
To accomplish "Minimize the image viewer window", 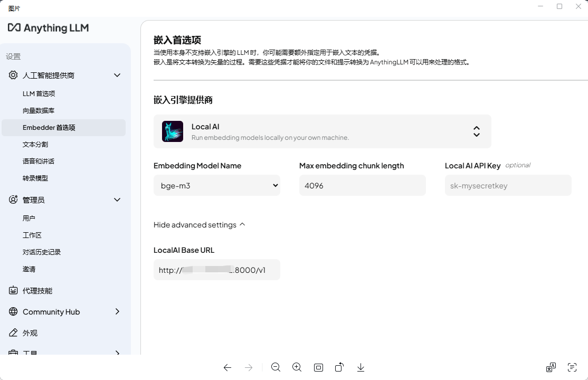I will tap(540, 6).
